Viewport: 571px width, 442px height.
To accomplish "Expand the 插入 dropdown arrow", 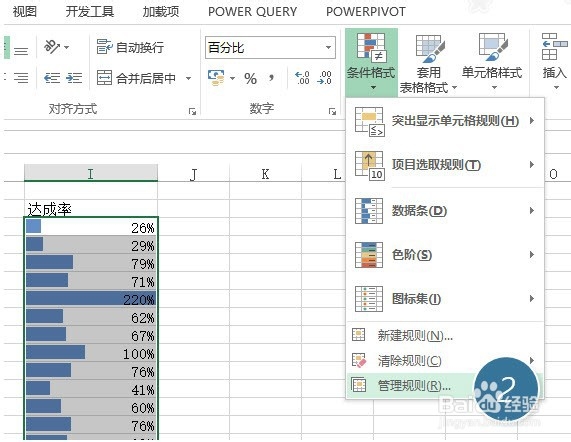I will [x=556, y=87].
